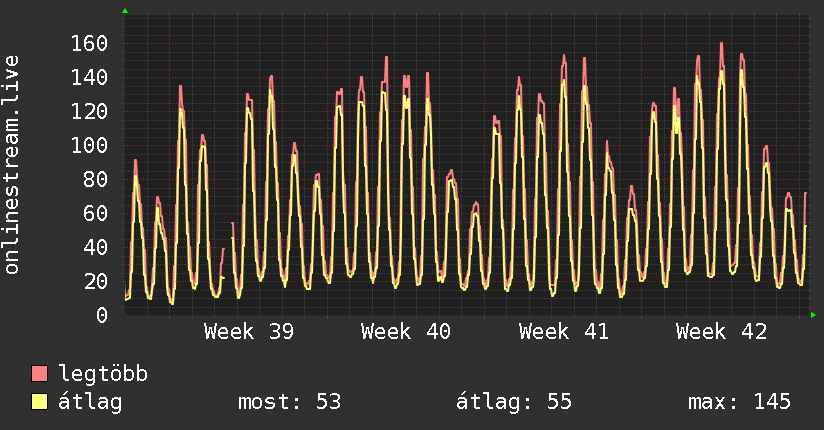Click the Week 39 axis label
824x430 pixels.
tap(249, 332)
